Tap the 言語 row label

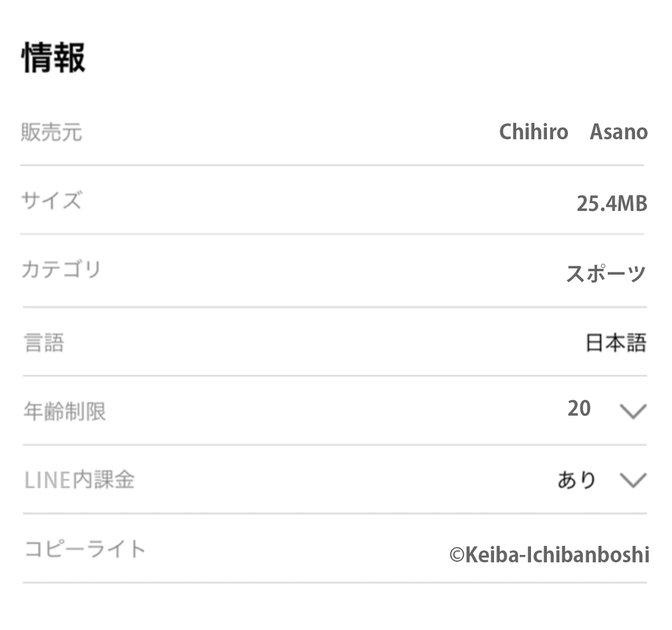pyautogui.click(x=44, y=343)
